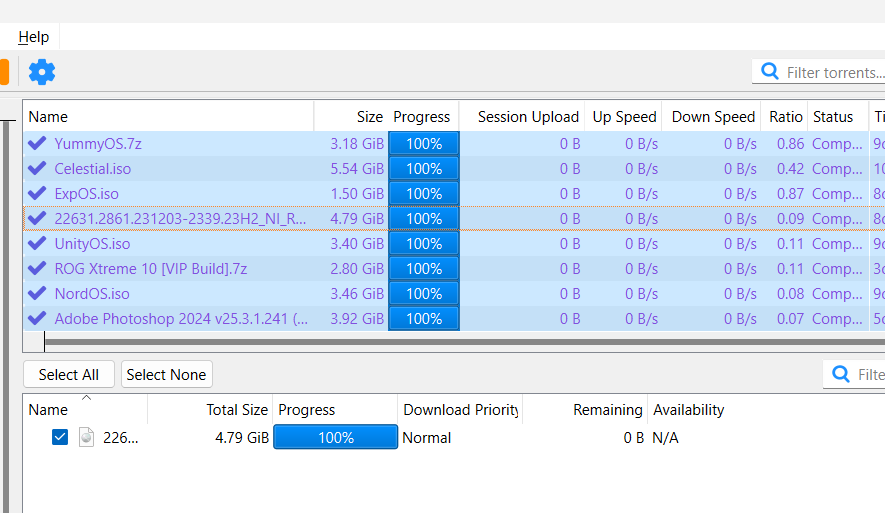Click the 0.07 ratio for Adobe Photoshop 2024
The width and height of the screenshot is (885, 513).
point(790,318)
